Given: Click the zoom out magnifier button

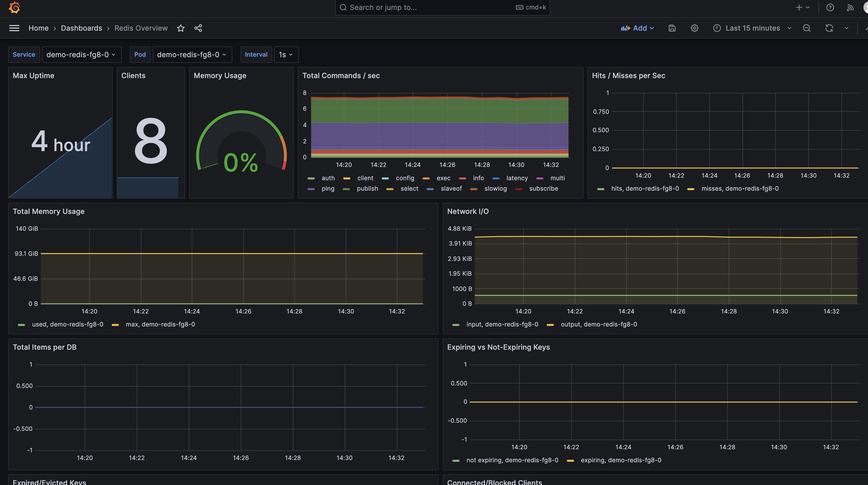Looking at the screenshot, I should pos(807,28).
